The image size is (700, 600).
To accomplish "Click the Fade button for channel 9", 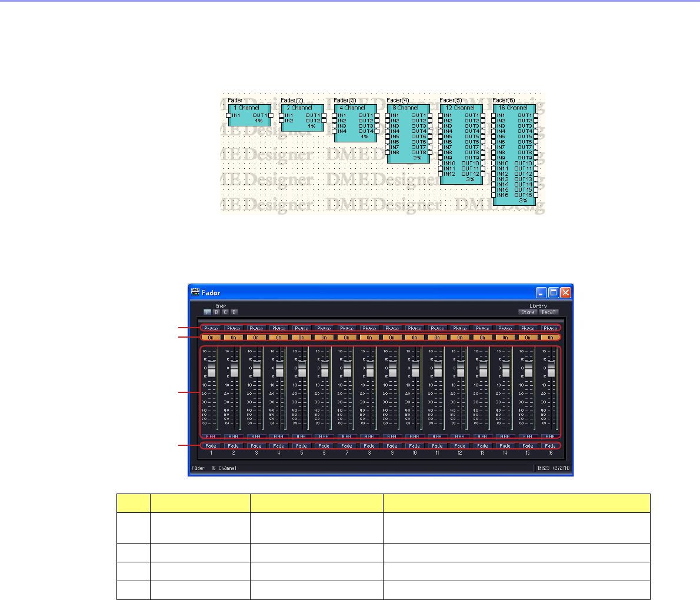I will [392, 445].
